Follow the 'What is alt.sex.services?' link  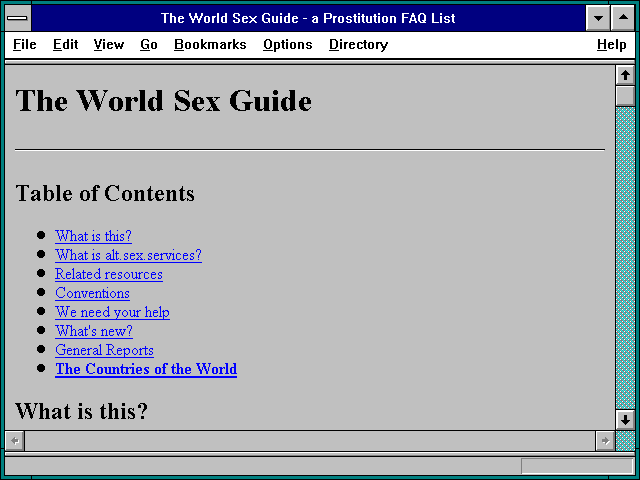click(x=129, y=255)
